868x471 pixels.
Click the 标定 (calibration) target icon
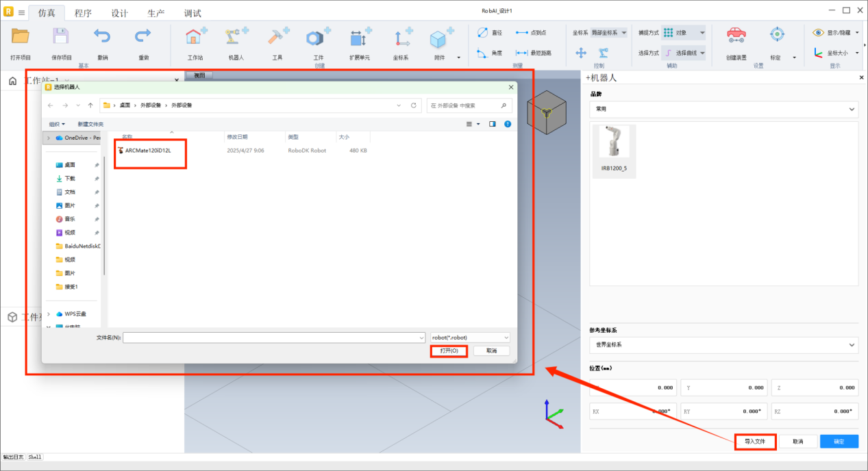[776, 36]
